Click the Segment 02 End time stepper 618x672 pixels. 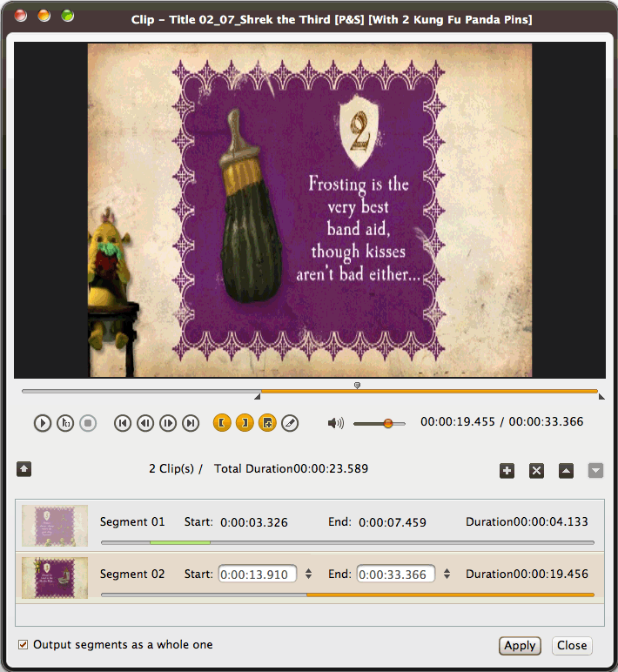click(x=447, y=574)
